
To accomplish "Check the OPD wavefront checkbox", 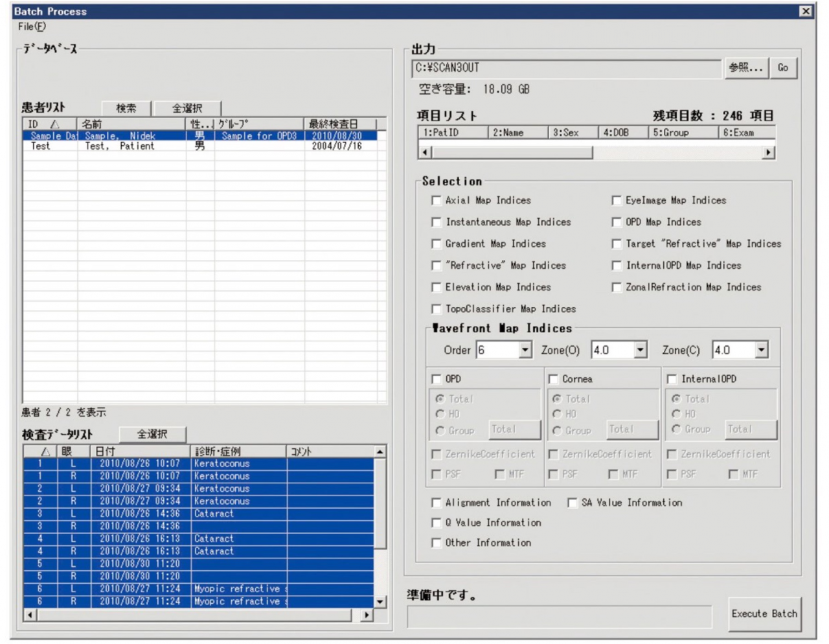I will point(437,379).
